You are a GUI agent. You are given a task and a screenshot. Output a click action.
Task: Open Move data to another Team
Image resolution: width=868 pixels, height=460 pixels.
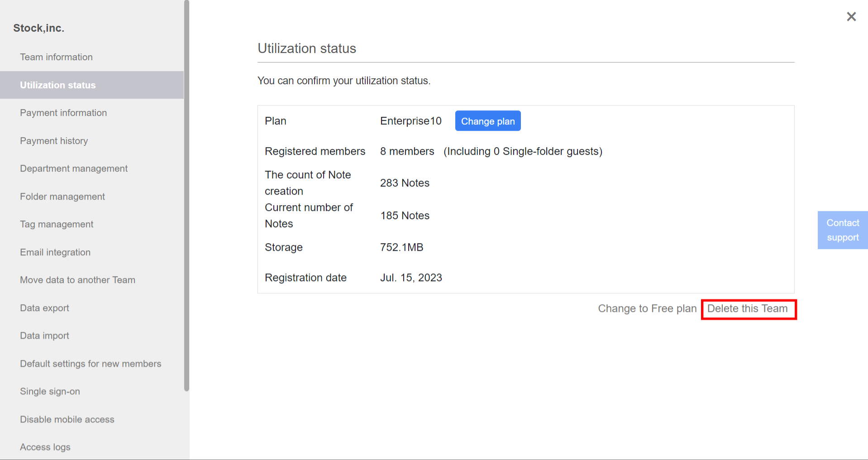click(77, 280)
